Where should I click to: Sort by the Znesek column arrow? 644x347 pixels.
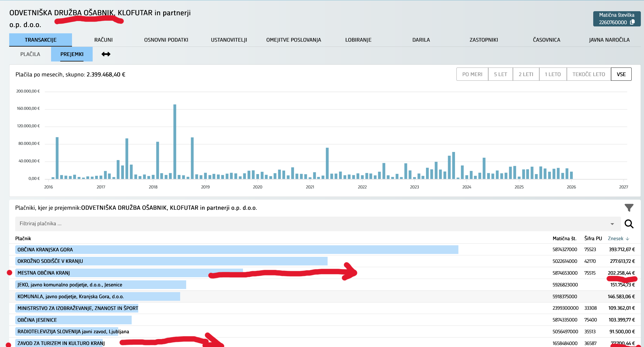[627, 239]
